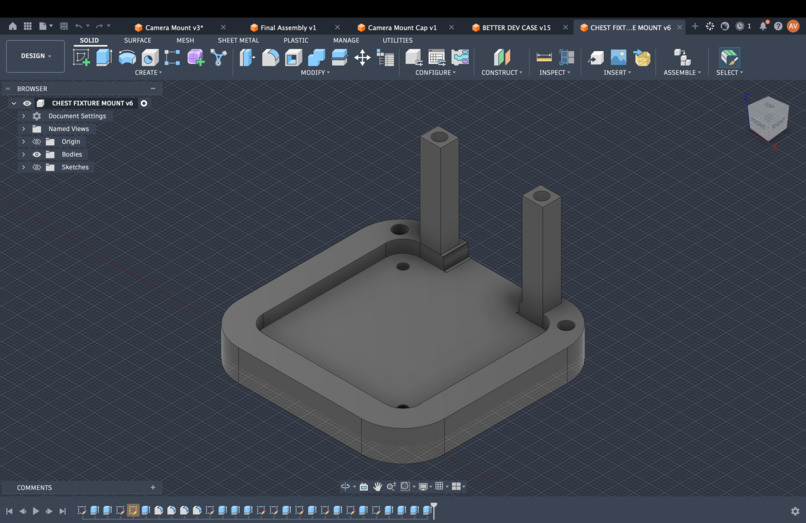Open the CREATE dropdown menu
This screenshot has height=523, width=806.
point(148,73)
